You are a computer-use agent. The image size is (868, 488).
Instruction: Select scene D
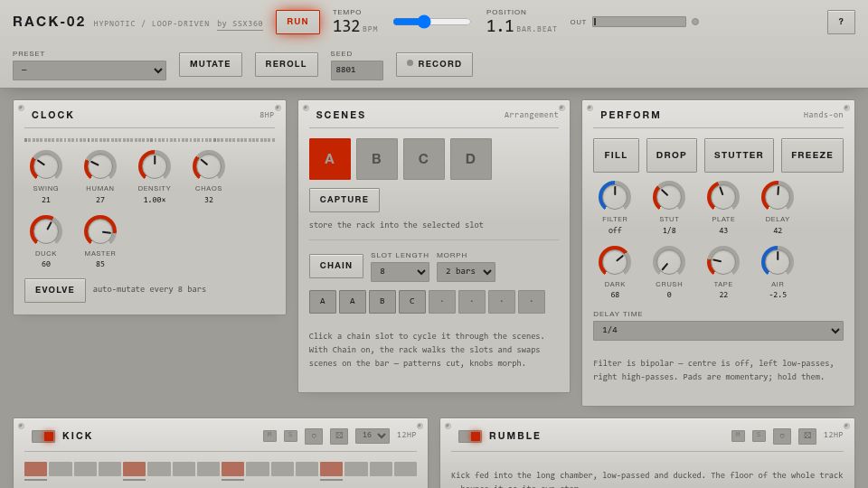click(470, 159)
